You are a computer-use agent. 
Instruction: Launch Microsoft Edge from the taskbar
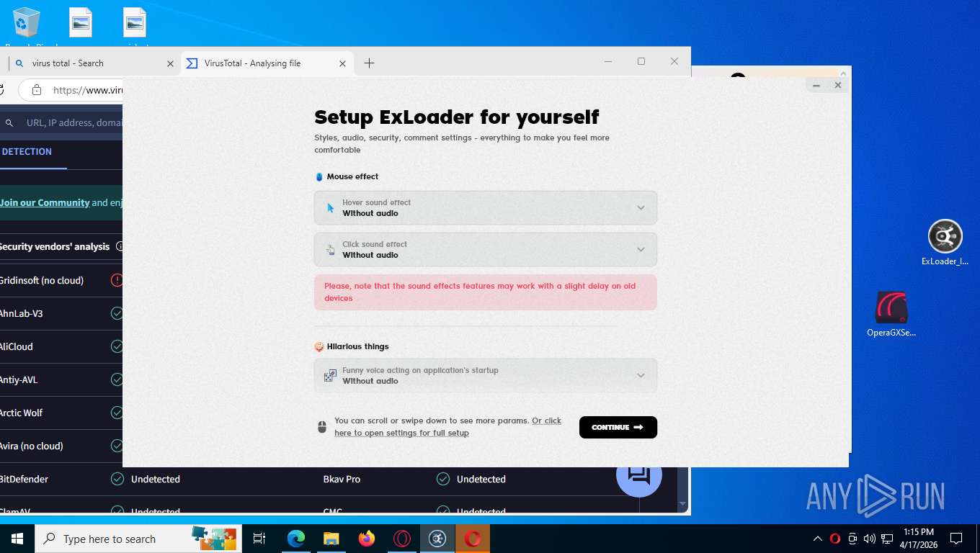(296, 539)
